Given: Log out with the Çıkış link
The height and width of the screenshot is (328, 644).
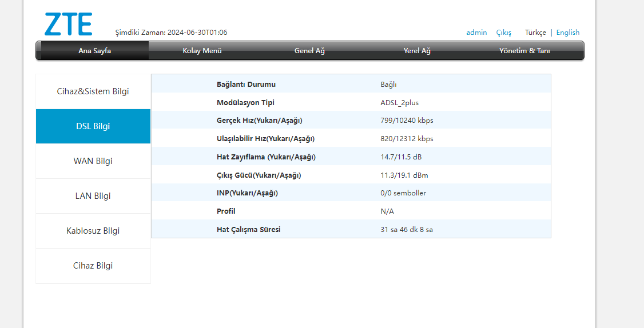Looking at the screenshot, I should tap(503, 33).
